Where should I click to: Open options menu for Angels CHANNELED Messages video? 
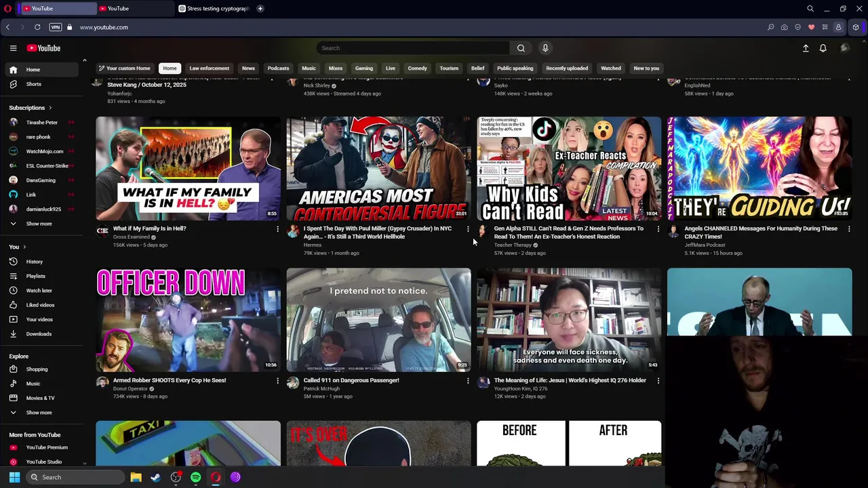click(x=848, y=229)
